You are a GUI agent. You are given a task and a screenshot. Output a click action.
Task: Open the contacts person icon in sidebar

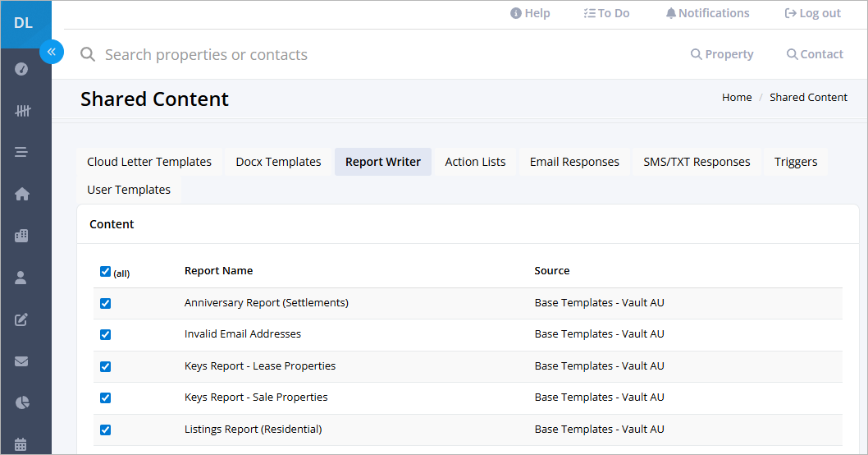click(x=21, y=277)
